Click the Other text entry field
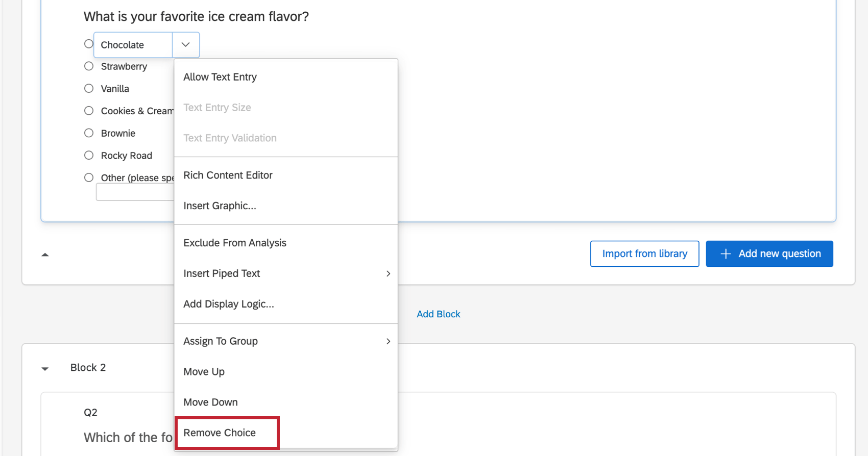This screenshot has width=868, height=456. (135, 192)
